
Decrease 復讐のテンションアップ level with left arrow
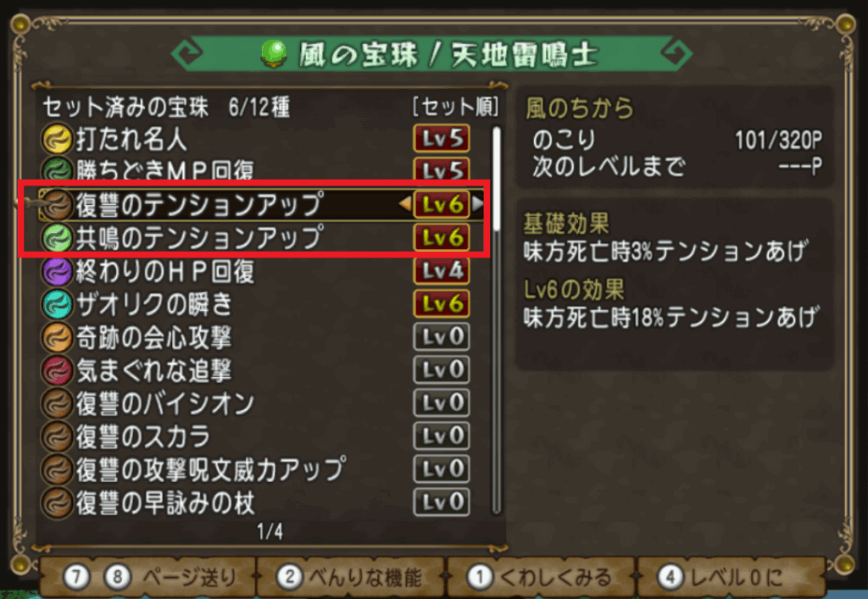405,204
